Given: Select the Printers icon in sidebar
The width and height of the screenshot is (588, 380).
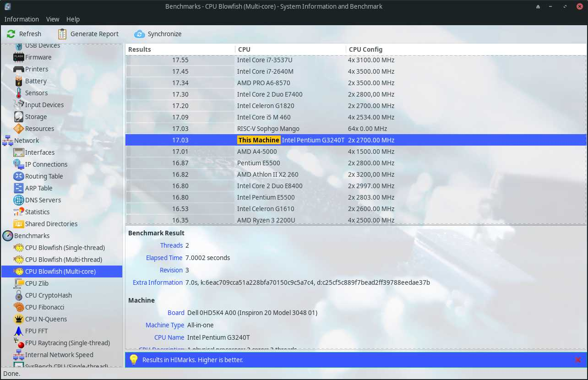Looking at the screenshot, I should 19,69.
